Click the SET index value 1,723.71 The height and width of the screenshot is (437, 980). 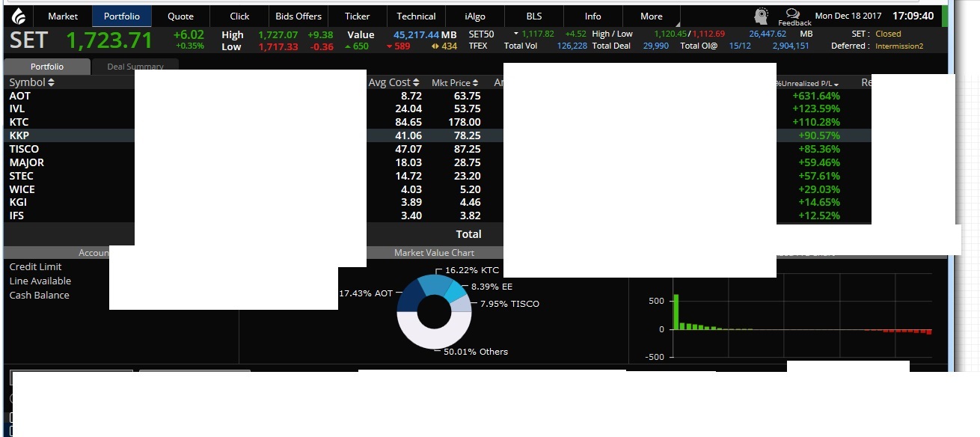(109, 40)
